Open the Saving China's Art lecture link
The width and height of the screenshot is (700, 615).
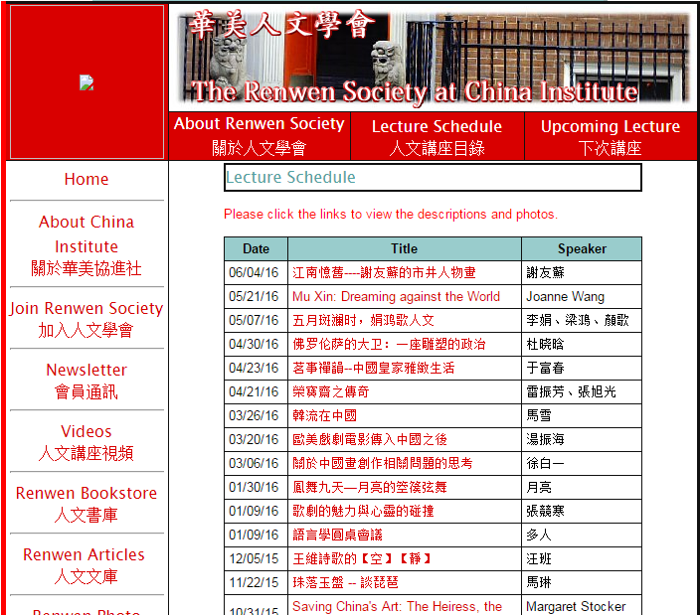[x=397, y=606]
